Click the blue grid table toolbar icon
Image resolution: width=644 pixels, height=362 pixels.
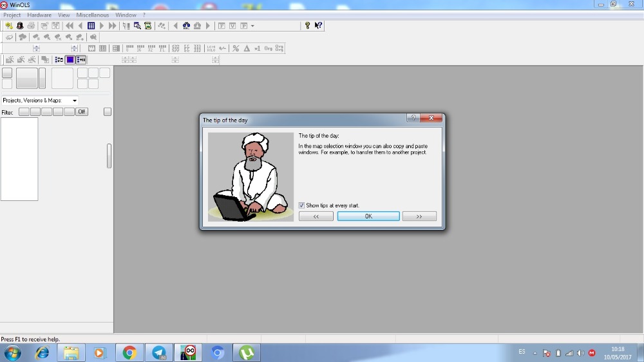[91, 26]
